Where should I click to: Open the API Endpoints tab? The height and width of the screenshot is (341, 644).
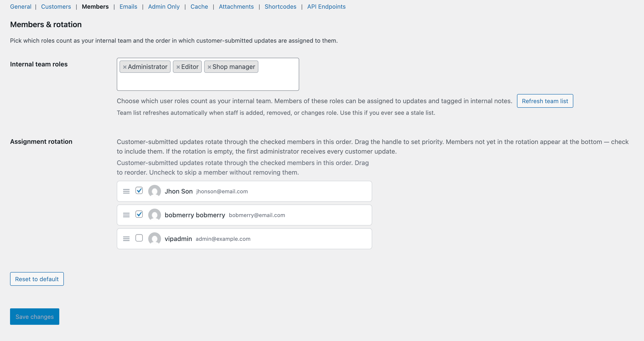[x=326, y=6]
